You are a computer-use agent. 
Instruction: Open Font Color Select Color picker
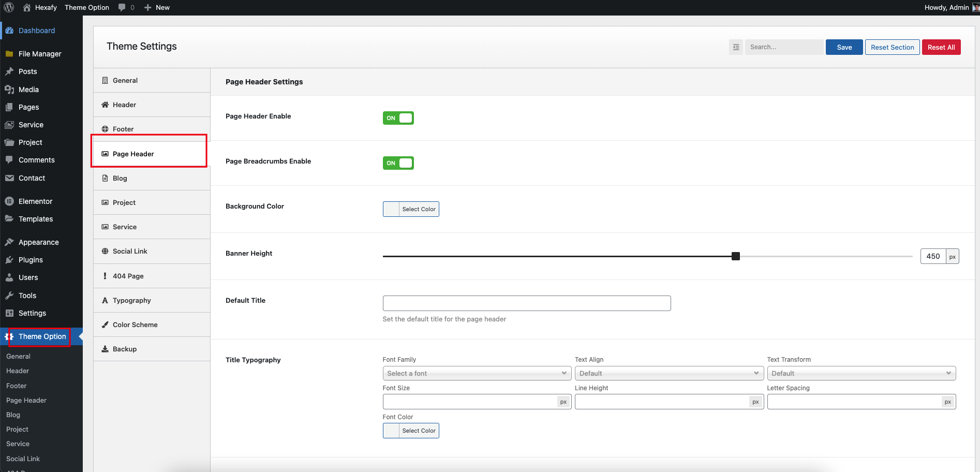(x=411, y=431)
